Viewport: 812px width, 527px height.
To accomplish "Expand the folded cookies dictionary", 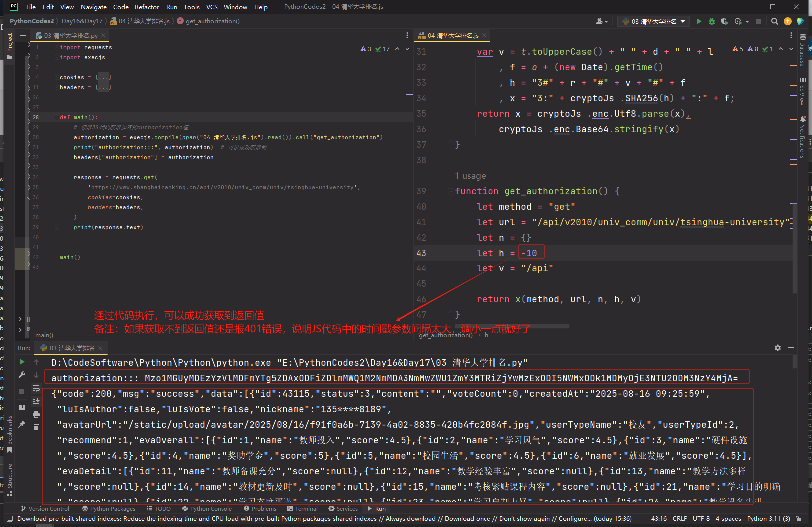I will tap(103, 77).
